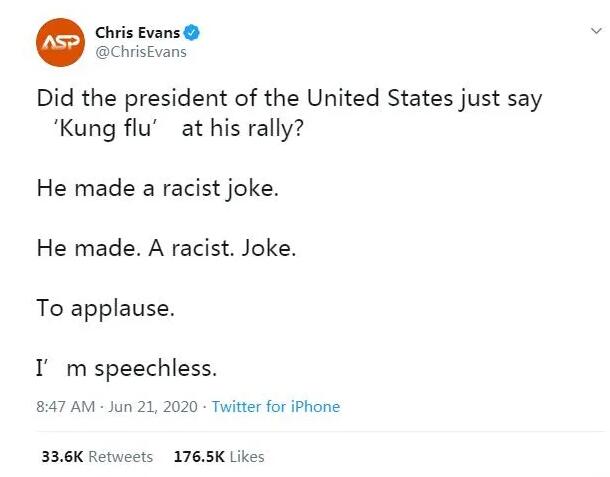
Task: Open the 8:47 AM timestamp link
Action: click(65, 407)
